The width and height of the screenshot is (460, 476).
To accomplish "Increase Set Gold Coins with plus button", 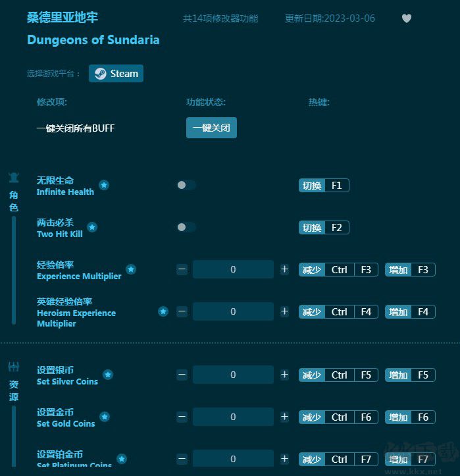I will tap(284, 417).
